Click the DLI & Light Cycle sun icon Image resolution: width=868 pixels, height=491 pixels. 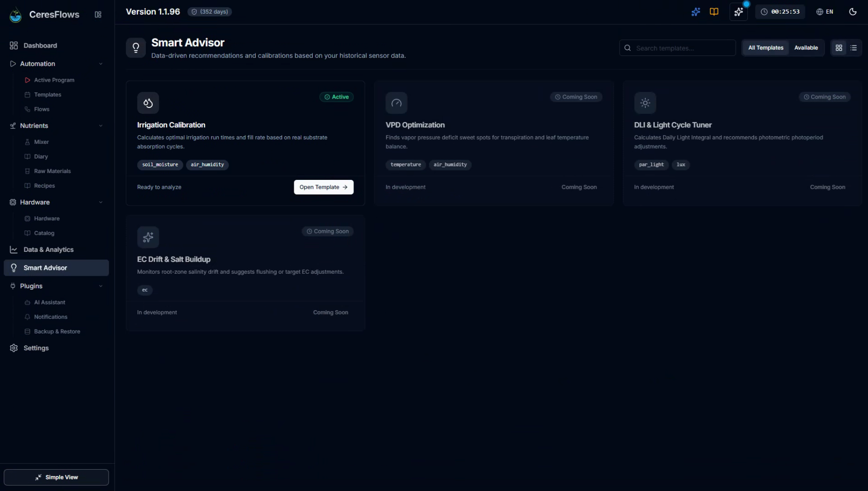645,103
